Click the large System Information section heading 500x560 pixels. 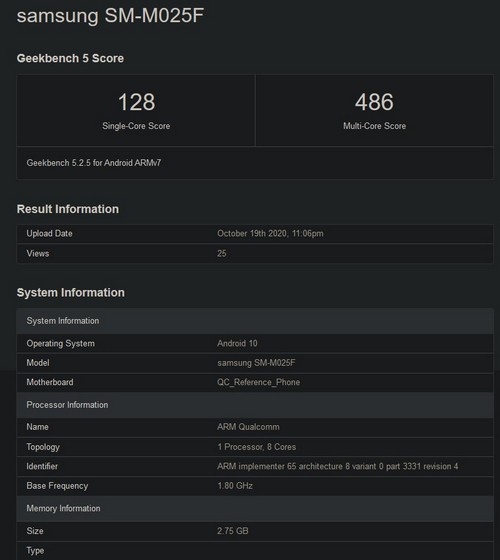71,292
